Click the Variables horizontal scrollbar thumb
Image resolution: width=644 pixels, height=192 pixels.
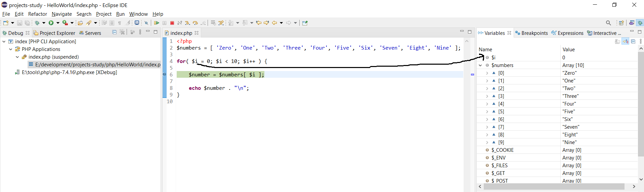point(554,186)
